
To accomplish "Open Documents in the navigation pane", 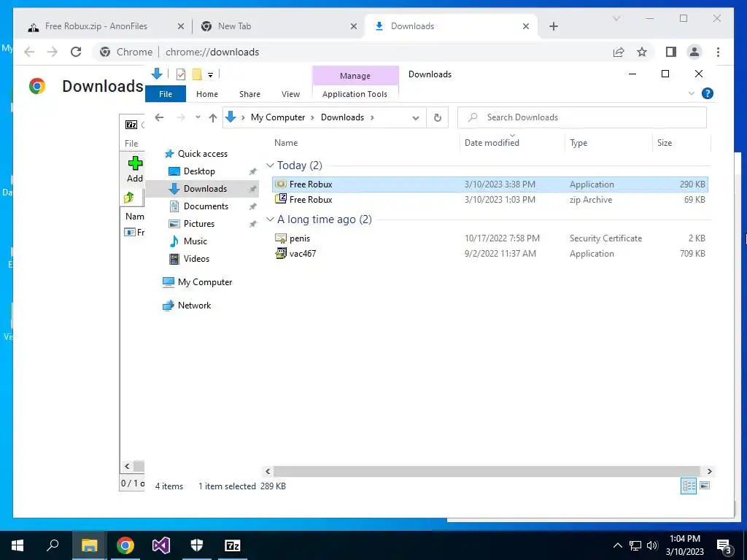I will (198, 206).
